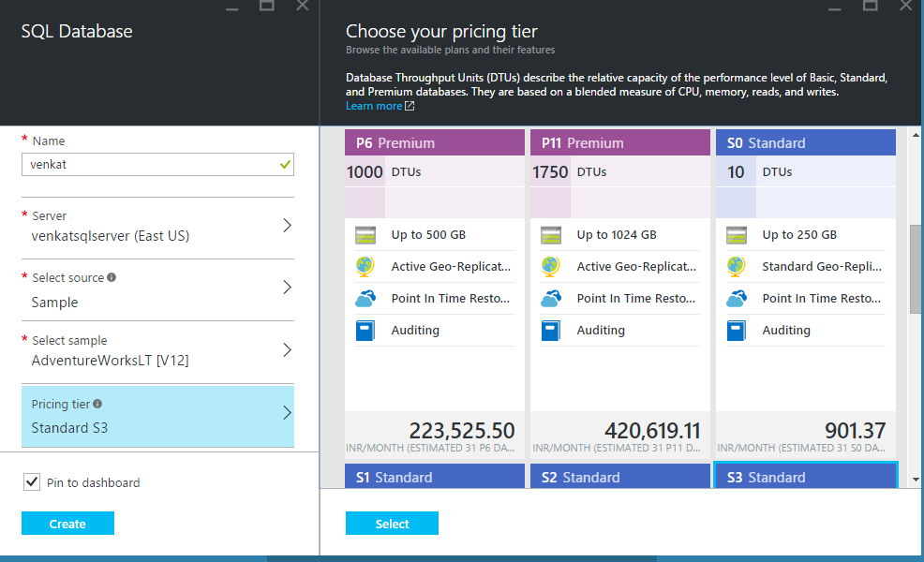Screen dimensions: 924x562
Task: Click the Create button
Action: [x=67, y=523]
